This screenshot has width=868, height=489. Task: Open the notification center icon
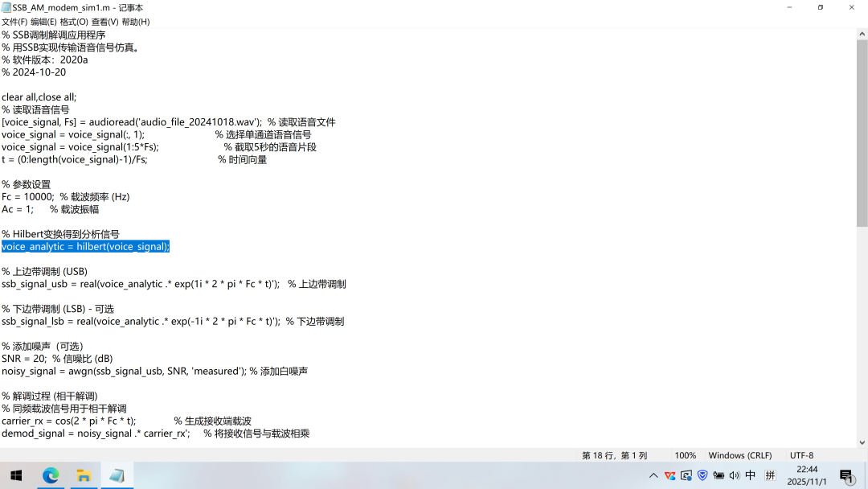pyautogui.click(x=846, y=475)
